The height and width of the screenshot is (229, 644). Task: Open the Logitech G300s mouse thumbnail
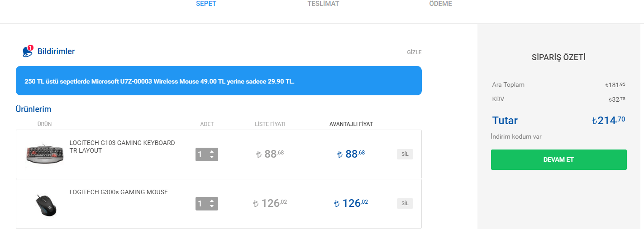point(46,204)
